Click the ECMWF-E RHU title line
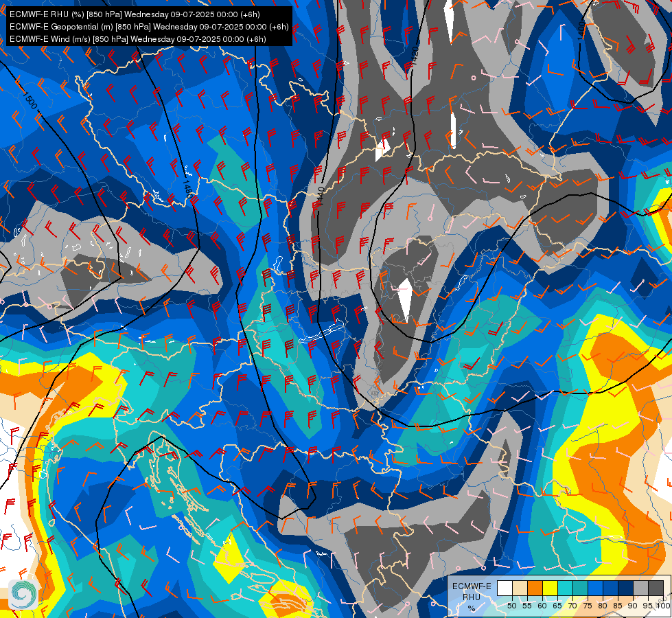 click(x=135, y=14)
